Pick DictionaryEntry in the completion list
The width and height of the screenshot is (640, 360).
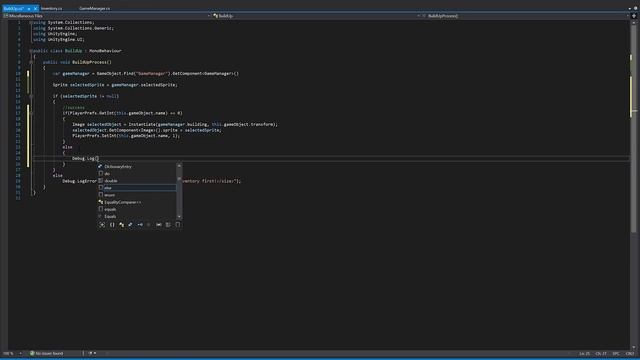137,166
